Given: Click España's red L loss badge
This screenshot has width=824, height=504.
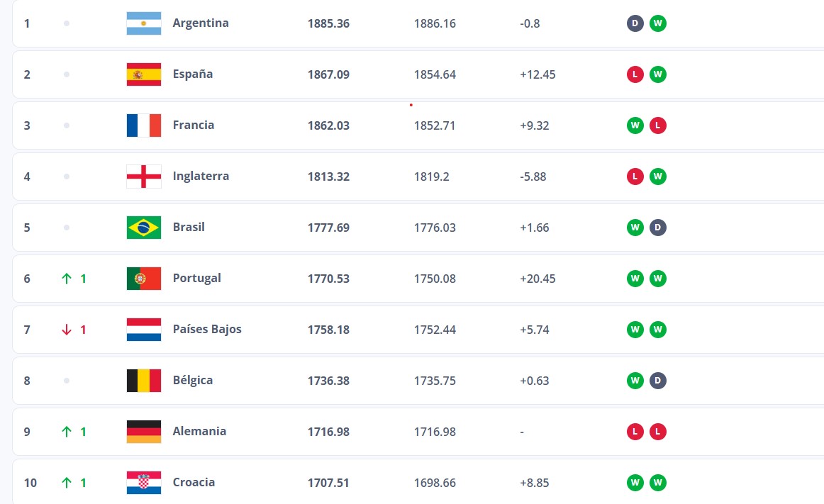Looking at the screenshot, I should pyautogui.click(x=635, y=74).
